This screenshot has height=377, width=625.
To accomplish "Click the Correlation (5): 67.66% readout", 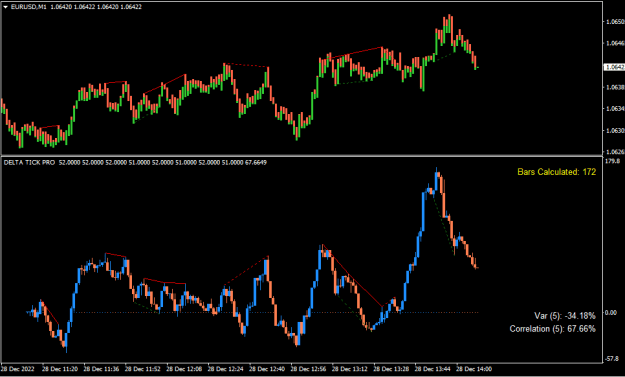I will [x=552, y=329].
